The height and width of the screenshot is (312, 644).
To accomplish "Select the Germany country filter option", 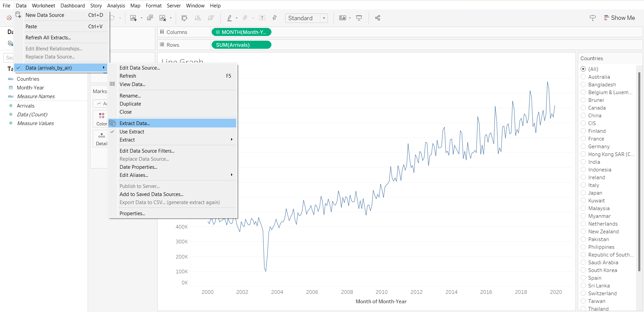I will [583, 147].
